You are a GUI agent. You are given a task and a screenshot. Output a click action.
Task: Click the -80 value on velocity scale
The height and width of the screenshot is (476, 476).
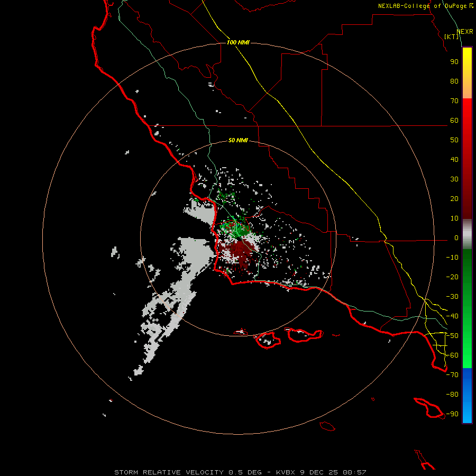tap(452, 395)
